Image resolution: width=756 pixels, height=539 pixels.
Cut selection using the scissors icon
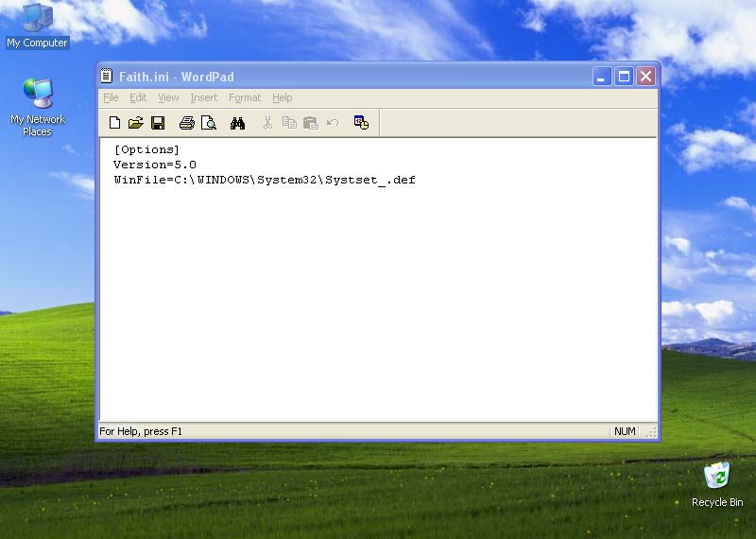[x=268, y=123]
